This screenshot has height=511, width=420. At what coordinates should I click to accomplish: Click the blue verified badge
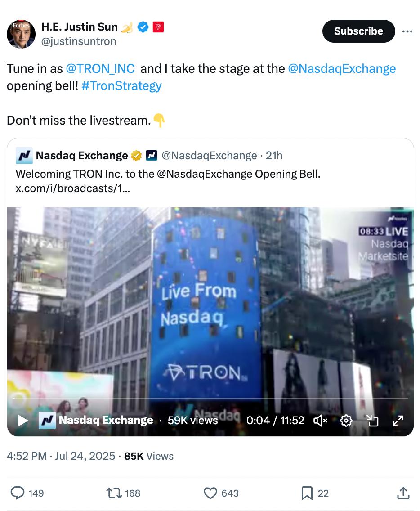tap(143, 27)
